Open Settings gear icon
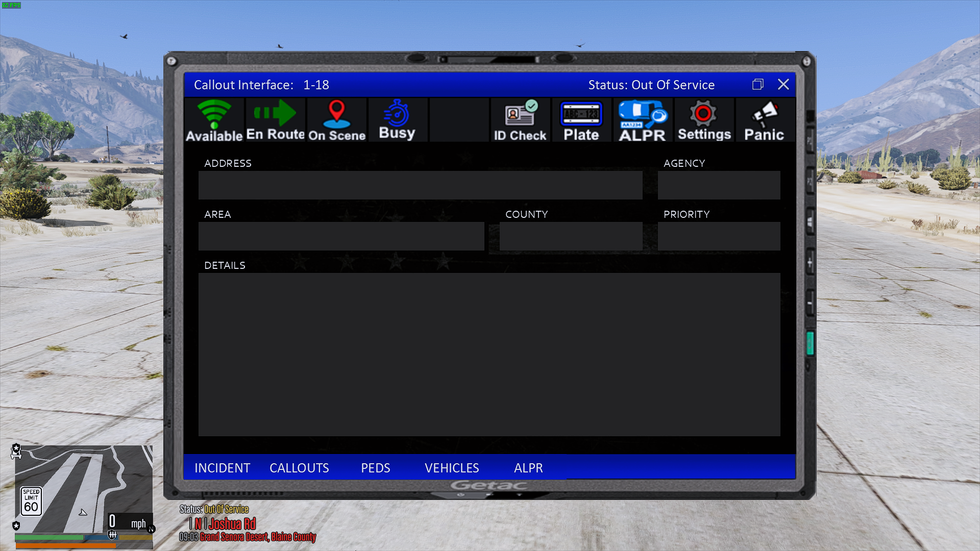This screenshot has width=980, height=551. click(x=704, y=120)
